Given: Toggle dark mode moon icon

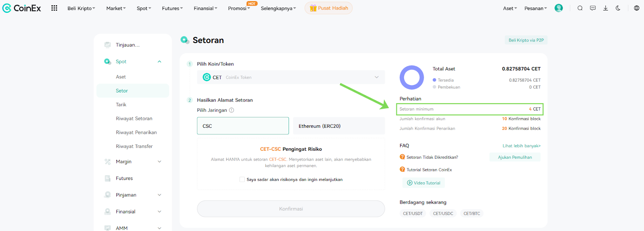Looking at the screenshot, I should pos(618,8).
